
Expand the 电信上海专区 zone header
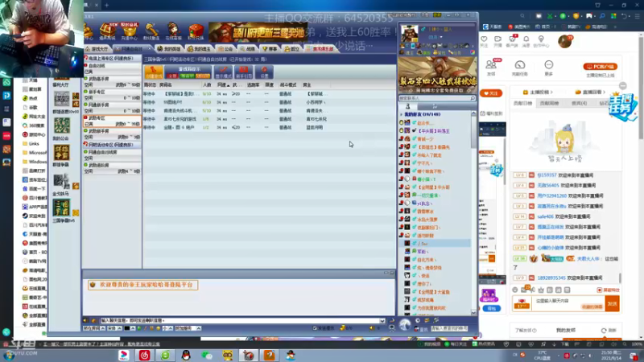pyautogui.click(x=112, y=59)
